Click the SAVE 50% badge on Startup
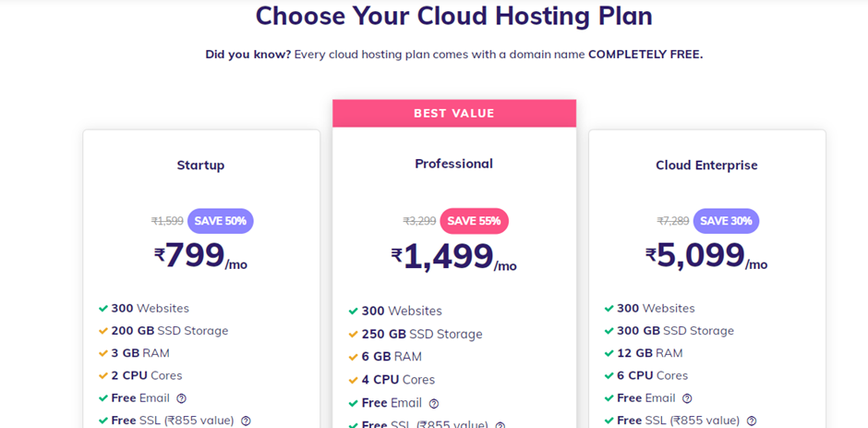 click(220, 221)
